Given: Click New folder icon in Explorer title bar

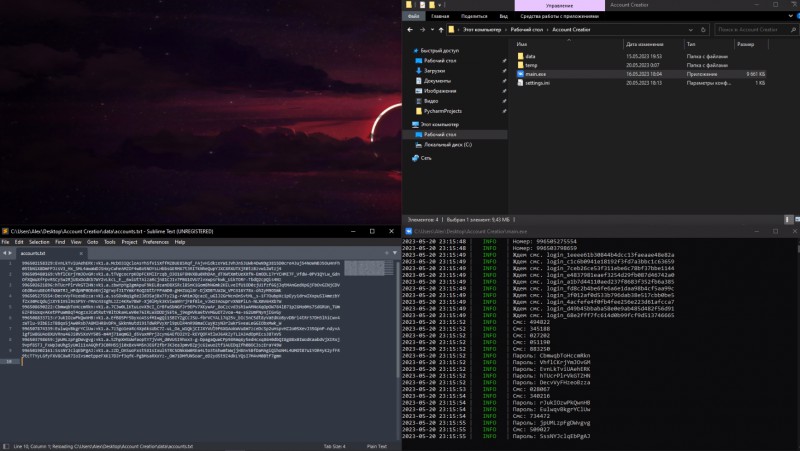Looking at the screenshot, I should click(432, 5).
